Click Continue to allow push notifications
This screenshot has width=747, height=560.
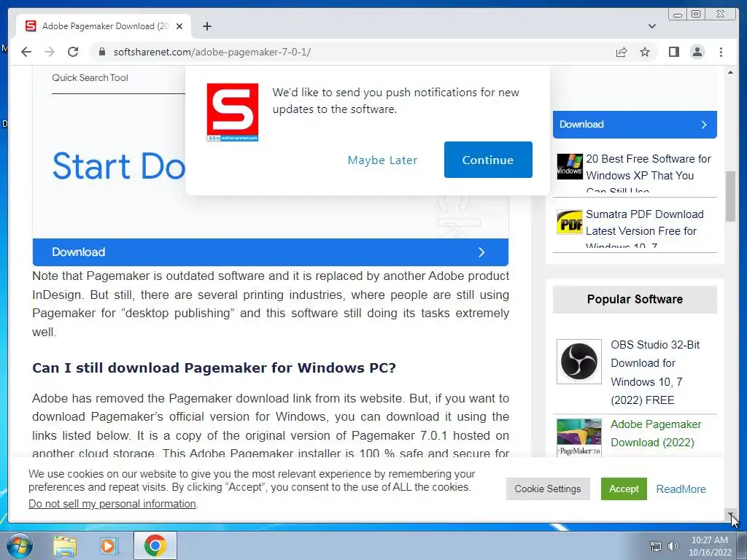coord(488,160)
